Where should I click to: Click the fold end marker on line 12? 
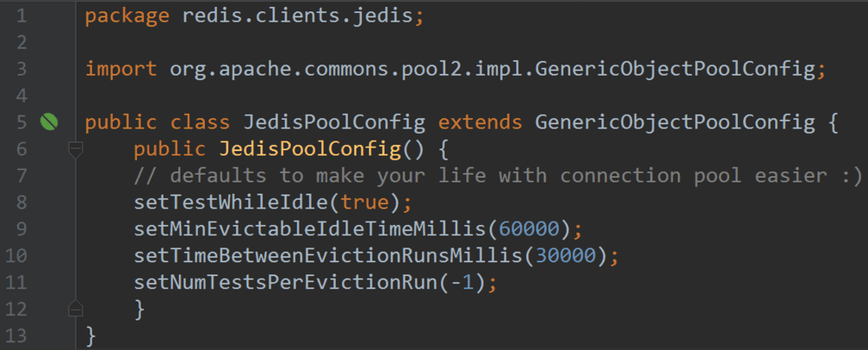[76, 307]
